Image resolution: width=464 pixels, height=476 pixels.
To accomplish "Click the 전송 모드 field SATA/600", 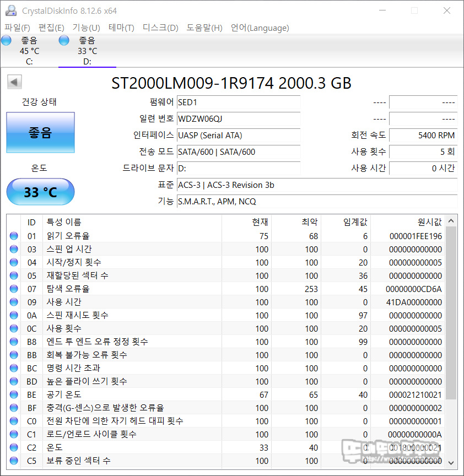I will tap(239, 152).
